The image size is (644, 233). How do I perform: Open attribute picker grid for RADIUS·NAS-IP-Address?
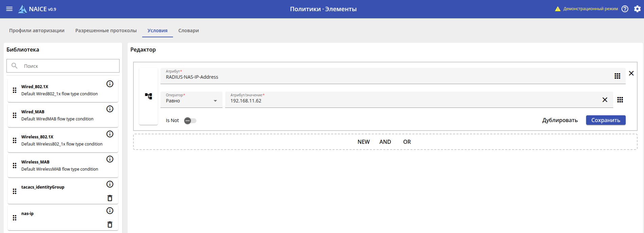pyautogui.click(x=617, y=76)
